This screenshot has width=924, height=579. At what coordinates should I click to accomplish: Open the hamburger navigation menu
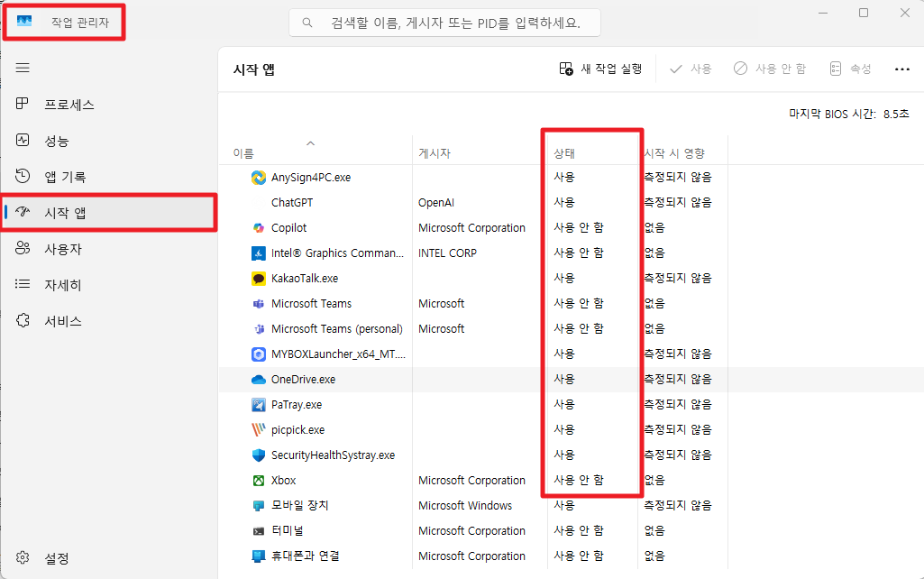click(x=23, y=68)
